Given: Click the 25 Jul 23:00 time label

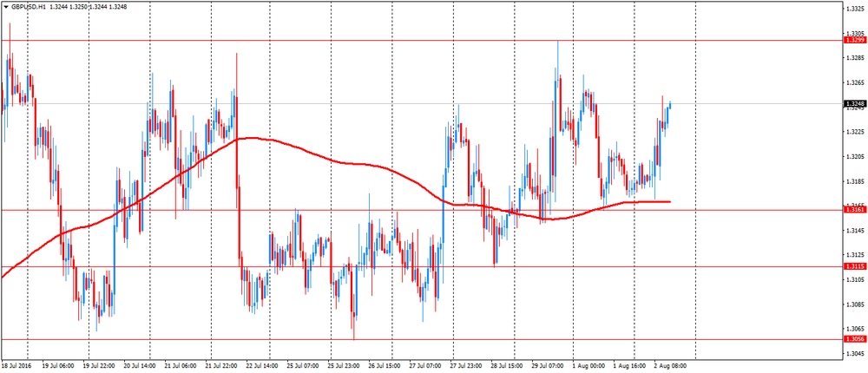Looking at the screenshot, I should click(343, 366).
